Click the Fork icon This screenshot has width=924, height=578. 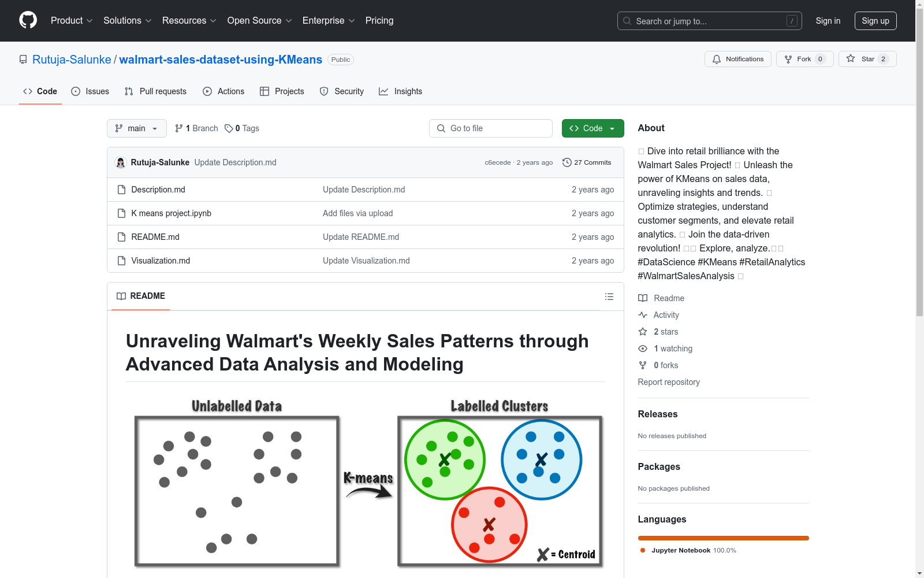[x=788, y=59]
